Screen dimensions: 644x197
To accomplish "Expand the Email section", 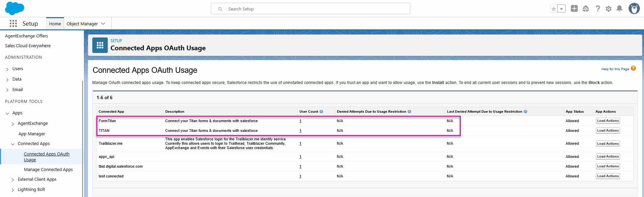I will [7, 90].
